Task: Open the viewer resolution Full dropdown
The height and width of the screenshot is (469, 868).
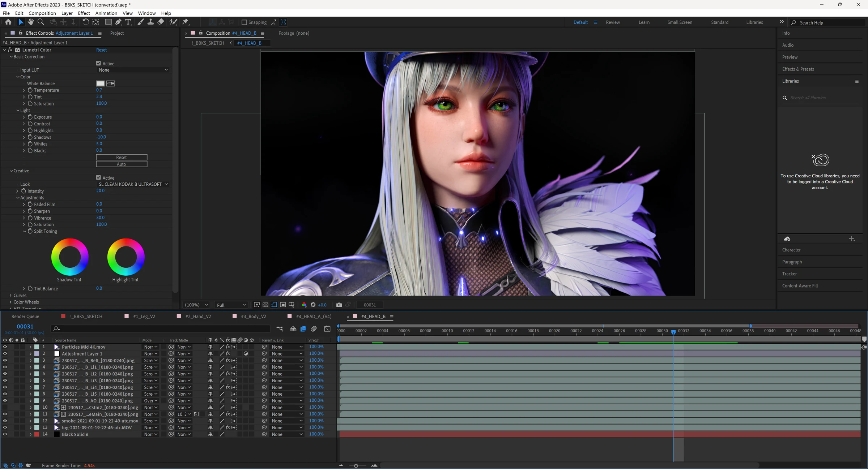Action: pos(231,305)
